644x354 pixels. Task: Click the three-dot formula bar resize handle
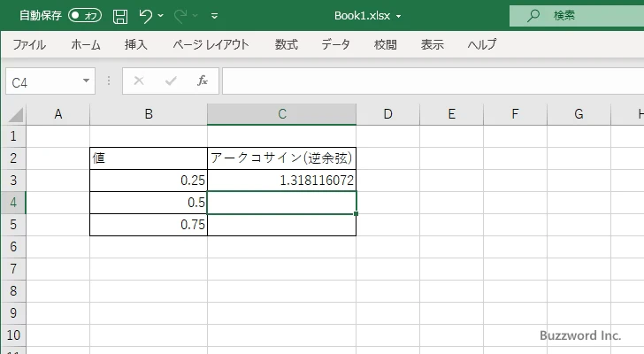[109, 81]
